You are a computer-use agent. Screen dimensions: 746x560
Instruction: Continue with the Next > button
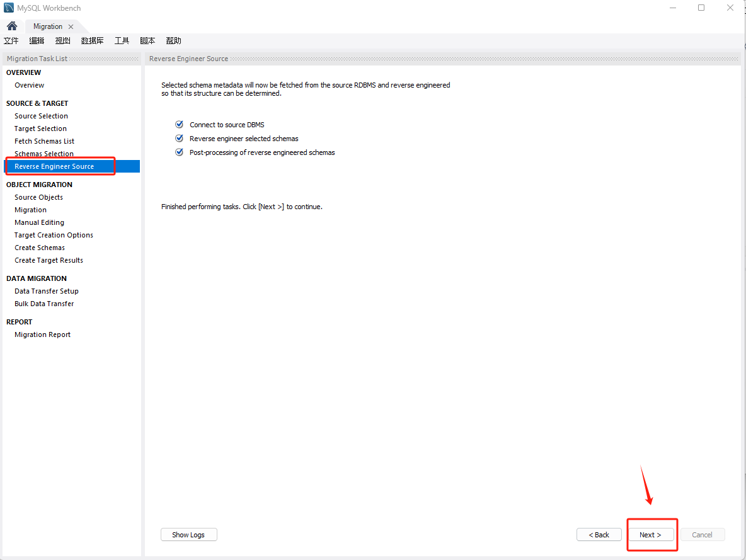[x=650, y=535]
